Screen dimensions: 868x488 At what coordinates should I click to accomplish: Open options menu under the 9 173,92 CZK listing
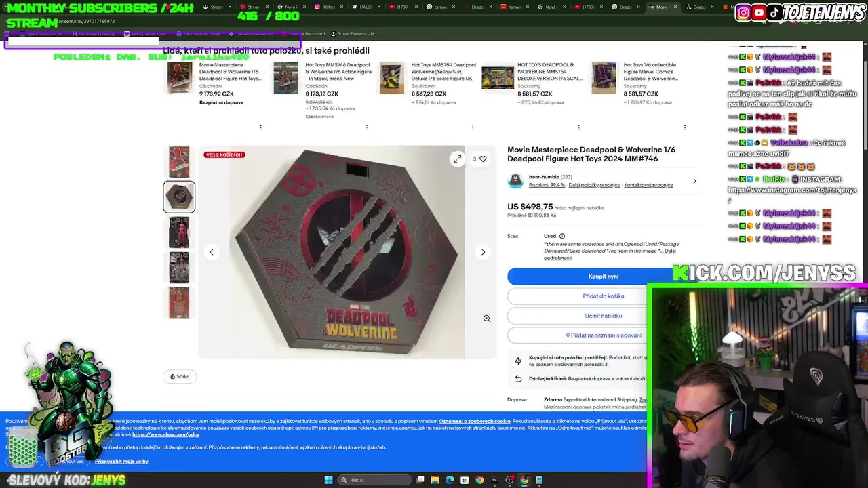coord(260,127)
